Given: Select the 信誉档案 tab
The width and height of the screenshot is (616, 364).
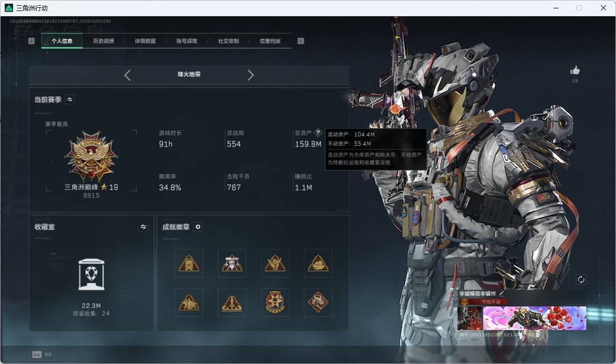Looking at the screenshot, I should coord(270,41).
